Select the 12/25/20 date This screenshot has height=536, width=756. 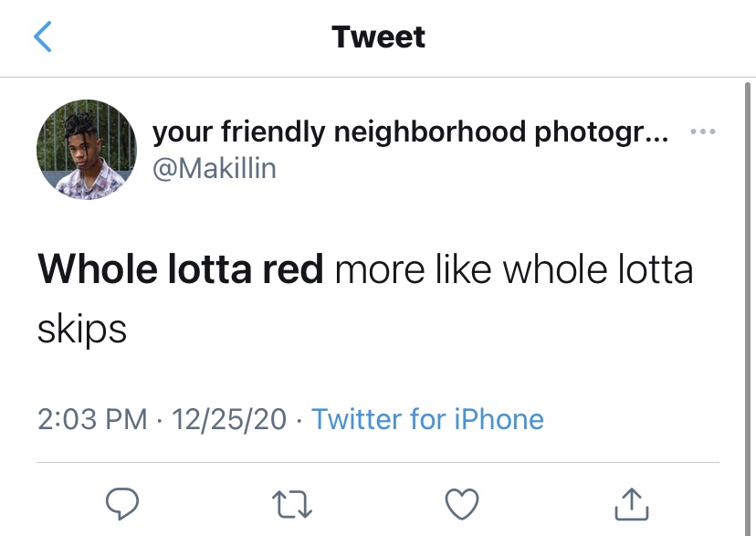click(x=229, y=418)
